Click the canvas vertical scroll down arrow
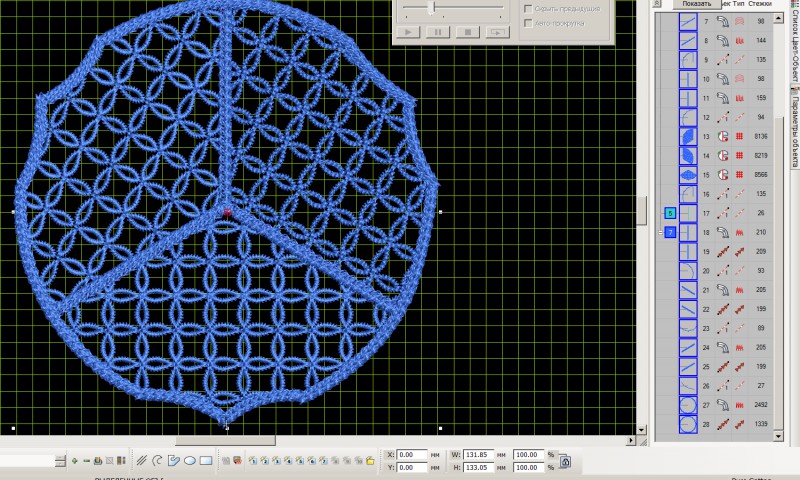 click(x=641, y=430)
